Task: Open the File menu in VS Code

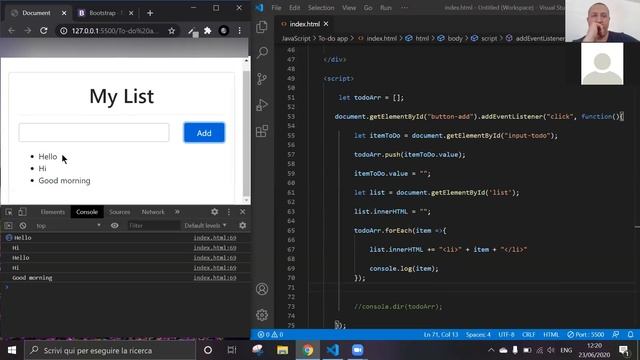Action: coord(276,8)
